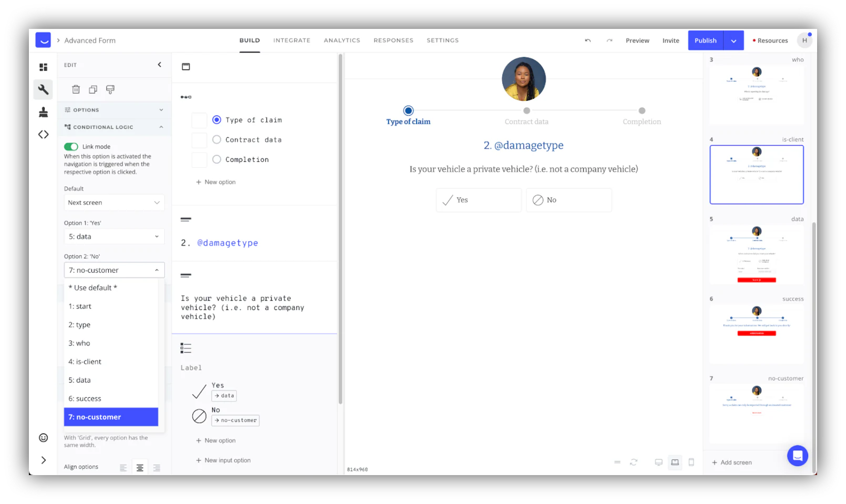Viewport: 846px width, 504px height.
Task: Switch to the Integrate tab
Action: (292, 40)
